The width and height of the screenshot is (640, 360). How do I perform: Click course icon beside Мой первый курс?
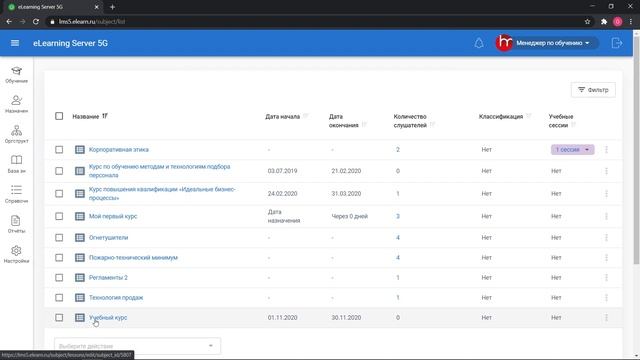80,216
